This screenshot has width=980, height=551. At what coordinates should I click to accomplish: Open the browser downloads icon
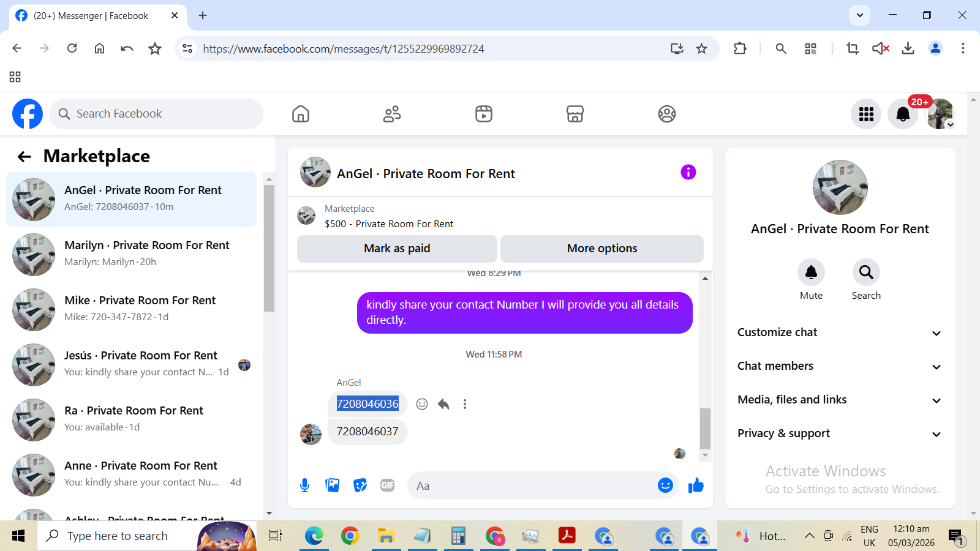coord(908,48)
